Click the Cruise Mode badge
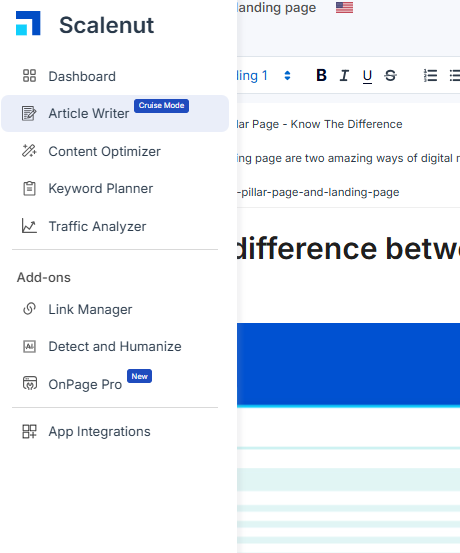The width and height of the screenshot is (460, 553). coord(161,105)
